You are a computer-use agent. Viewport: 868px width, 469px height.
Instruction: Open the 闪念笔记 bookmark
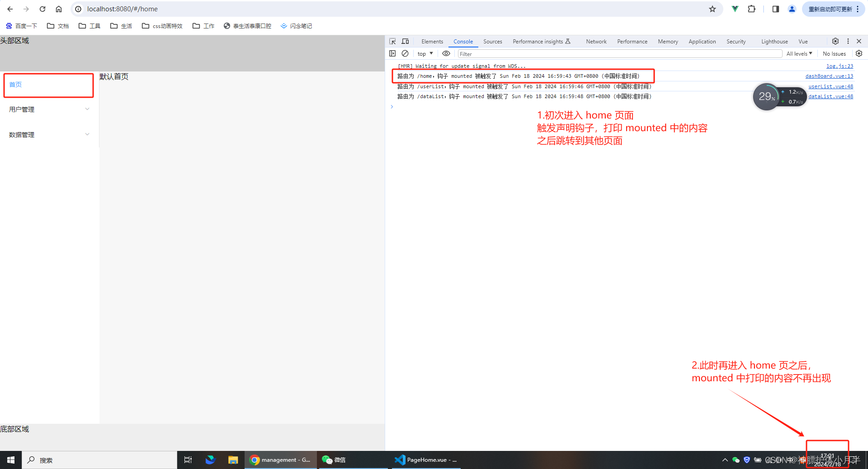point(296,26)
